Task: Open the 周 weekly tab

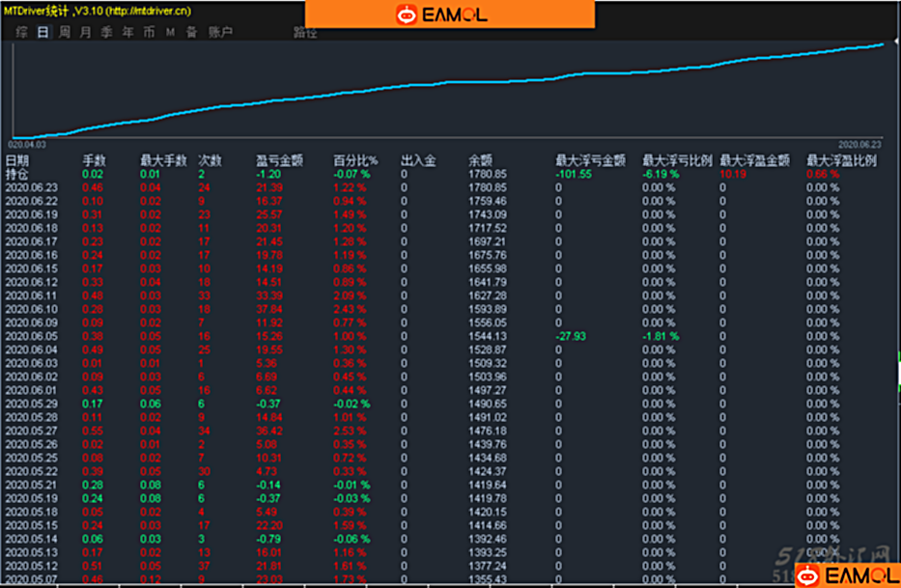Action: tap(65, 32)
